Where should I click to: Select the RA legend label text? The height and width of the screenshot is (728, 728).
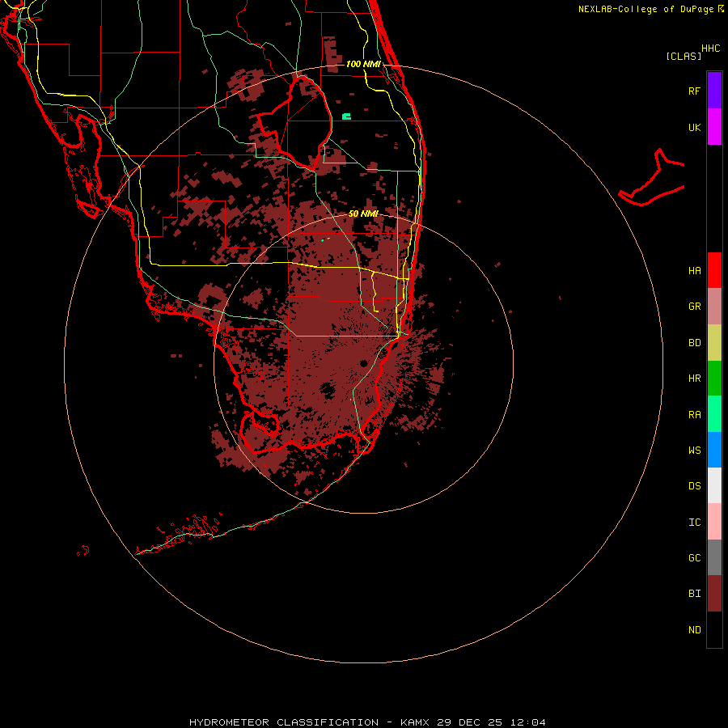coord(694,414)
